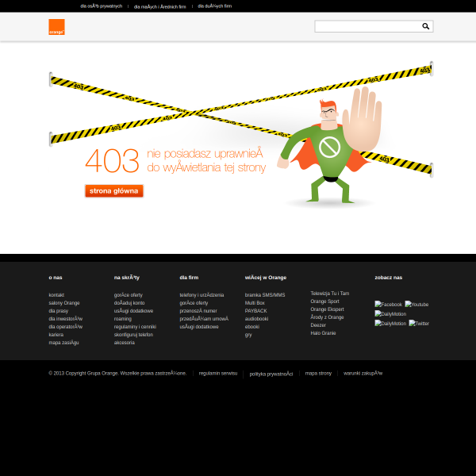Click the magnifier search icon
This screenshot has width=476, height=476.
[425, 26]
